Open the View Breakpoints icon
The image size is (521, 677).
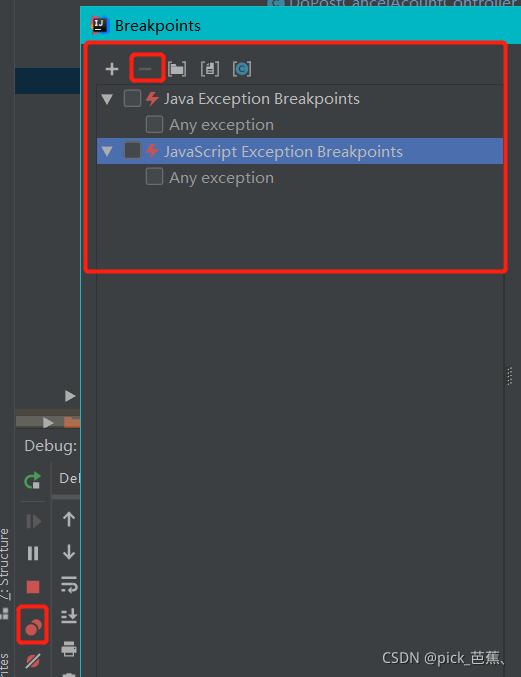click(33, 626)
